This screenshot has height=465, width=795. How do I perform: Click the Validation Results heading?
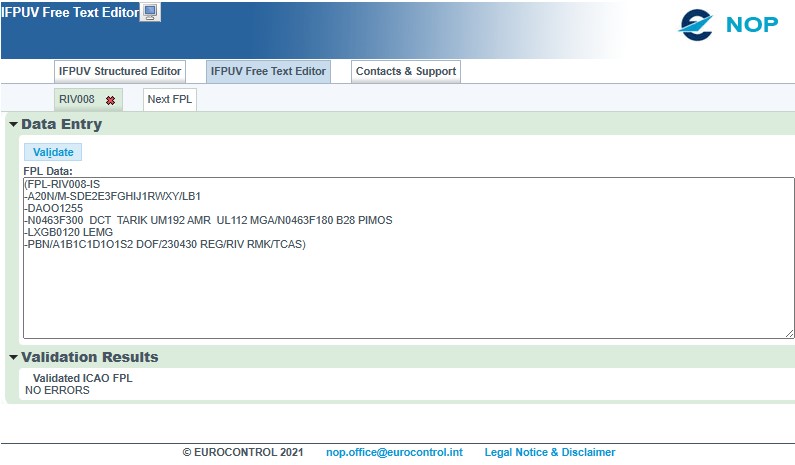click(x=90, y=357)
